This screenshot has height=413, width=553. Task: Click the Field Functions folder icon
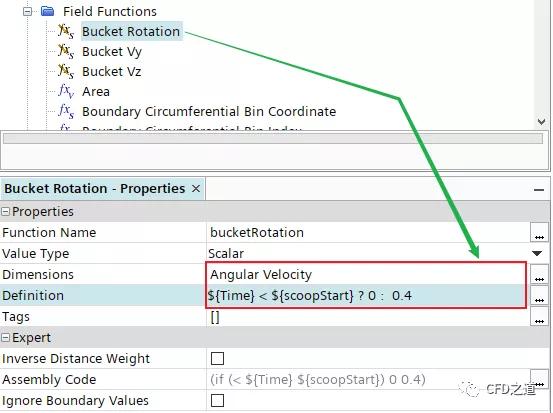(x=47, y=11)
